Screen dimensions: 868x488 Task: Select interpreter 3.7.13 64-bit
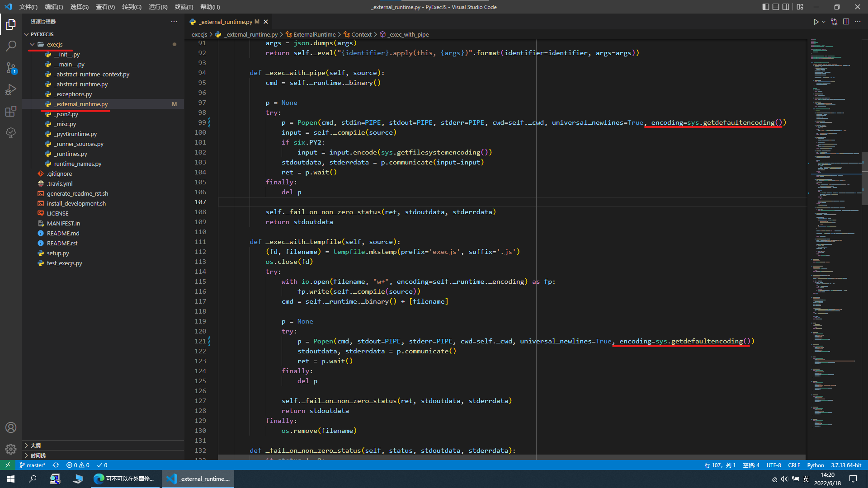846,465
